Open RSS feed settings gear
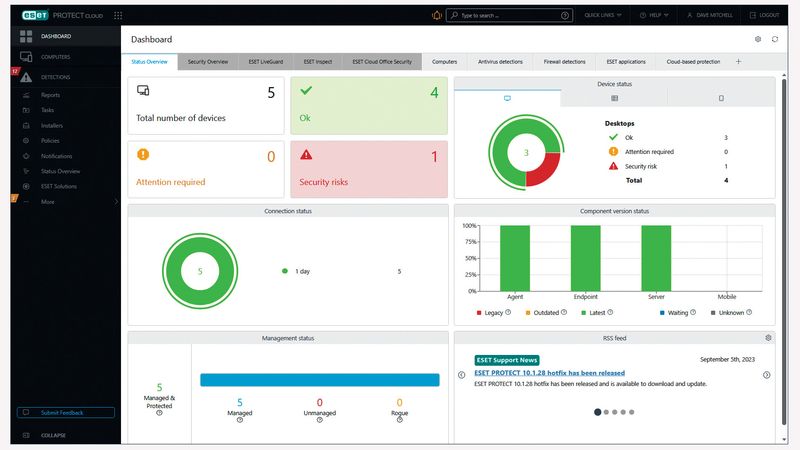This screenshot has height=450, width=800. [768, 338]
